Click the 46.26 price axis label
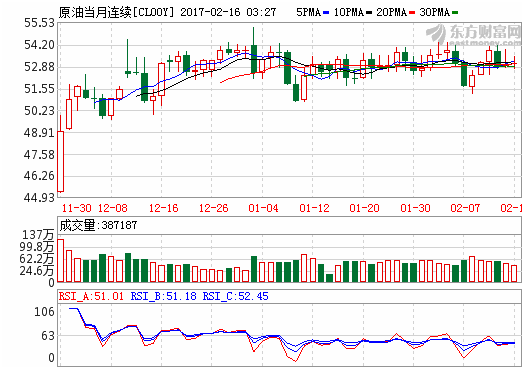Image resolution: width=524 pixels, height=369 pixels. (39, 176)
